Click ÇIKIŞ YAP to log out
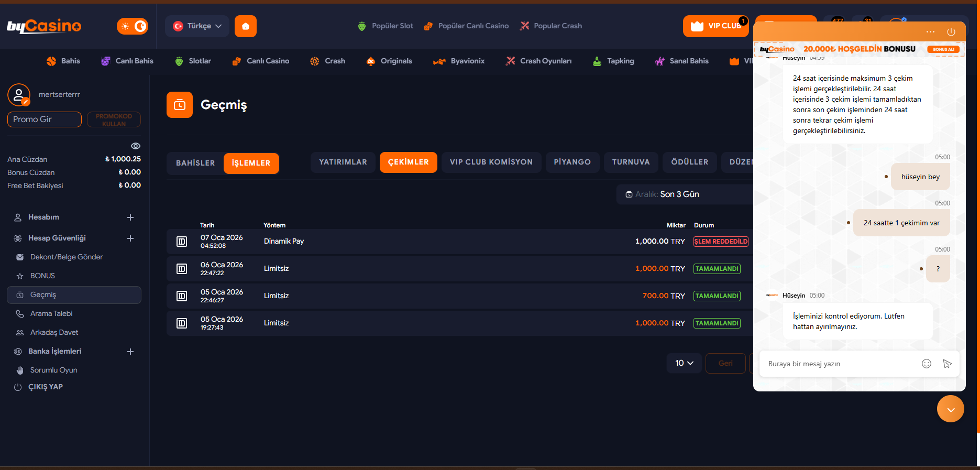The height and width of the screenshot is (470, 980). 45,387
